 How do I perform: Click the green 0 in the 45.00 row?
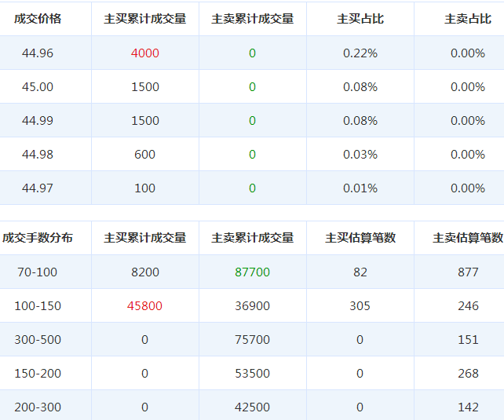(x=252, y=87)
